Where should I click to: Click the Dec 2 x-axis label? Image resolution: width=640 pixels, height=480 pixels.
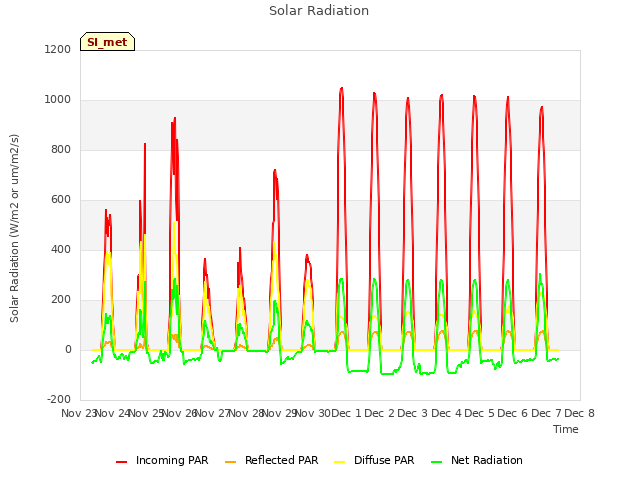click(380, 413)
